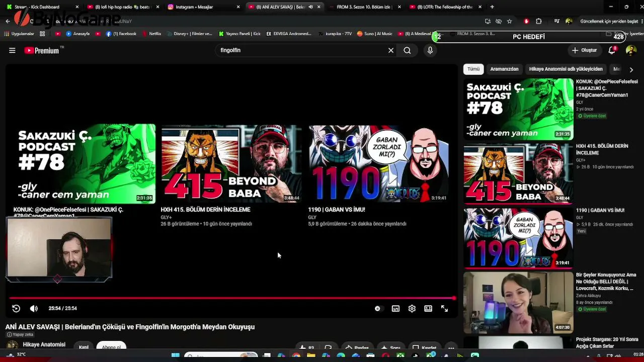Select the Tümü filter chip

(473, 69)
